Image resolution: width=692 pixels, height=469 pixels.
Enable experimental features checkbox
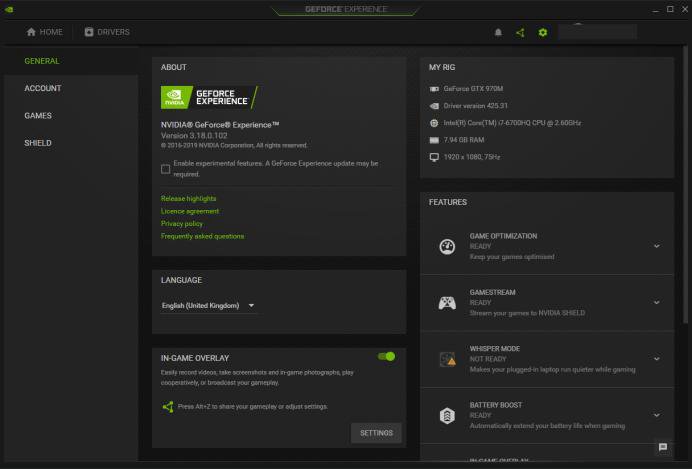pyautogui.click(x=166, y=169)
